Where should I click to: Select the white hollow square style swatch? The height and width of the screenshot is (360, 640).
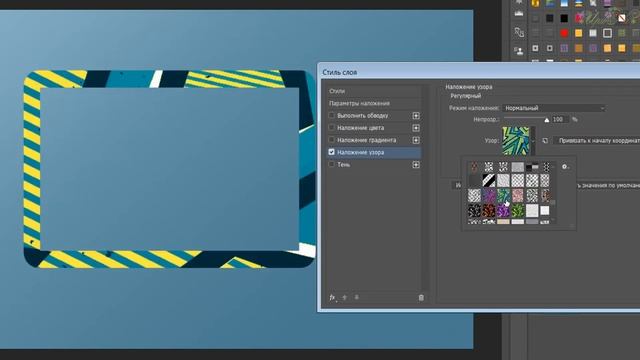click(x=607, y=33)
